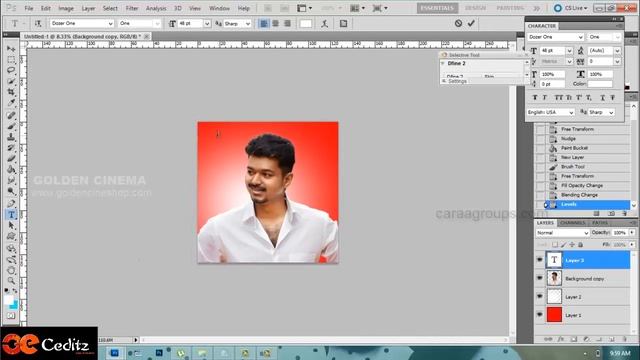Add layer style fx button
640x360 pixels.
point(561,339)
